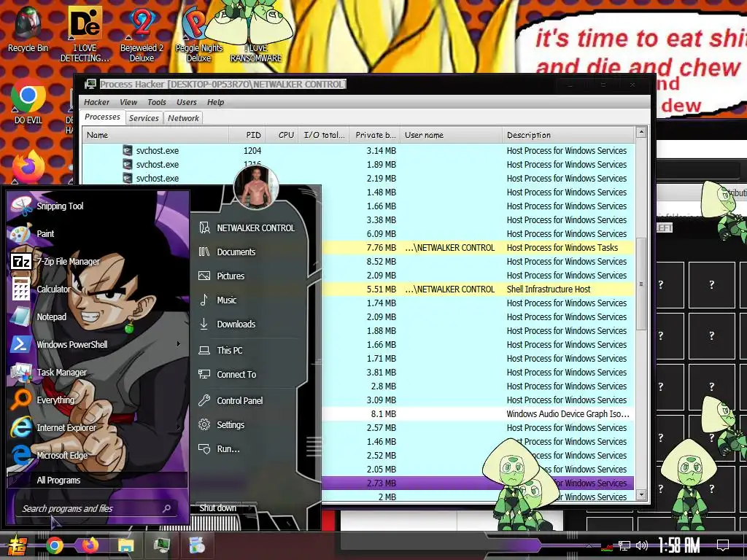The width and height of the screenshot is (747, 560).
Task: Sort by the Private bytes column header
Action: pos(374,135)
